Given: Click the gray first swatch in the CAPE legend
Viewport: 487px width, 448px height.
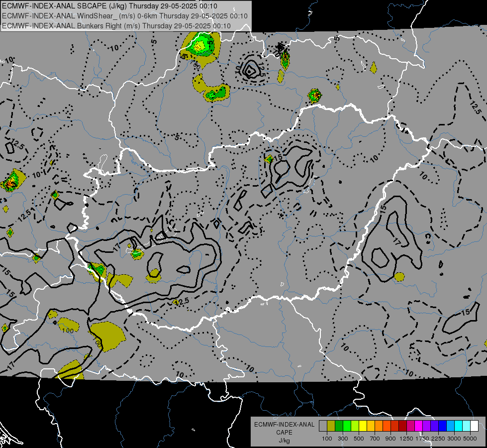Looking at the screenshot, I should [x=323, y=426].
